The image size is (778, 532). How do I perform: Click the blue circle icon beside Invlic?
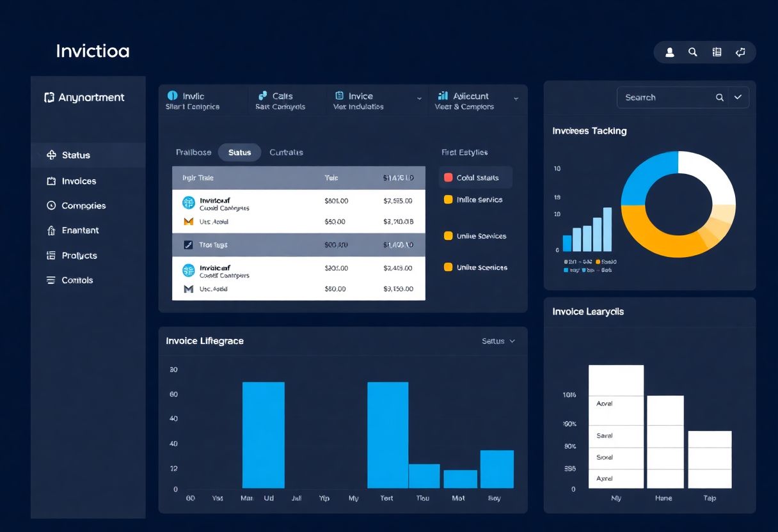click(x=171, y=95)
